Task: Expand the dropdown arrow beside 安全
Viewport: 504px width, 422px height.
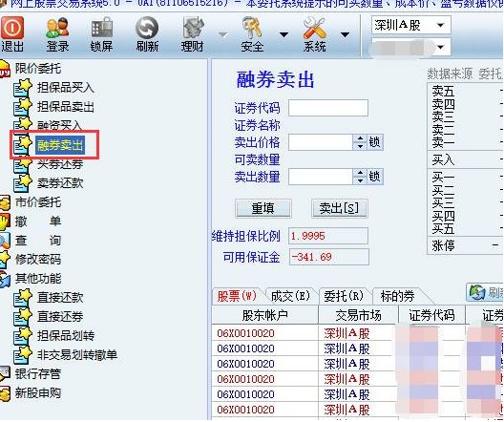Action: click(283, 34)
